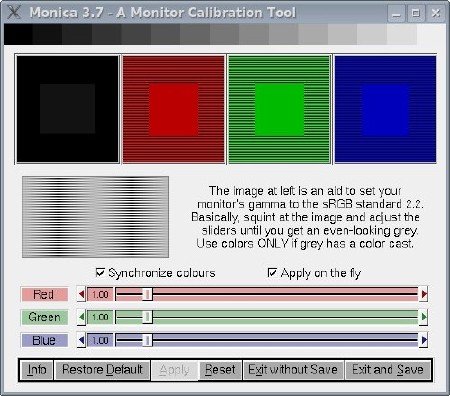Viewport: 450px width, 396px height.
Task: Click the Restore Default button
Action: (102, 370)
